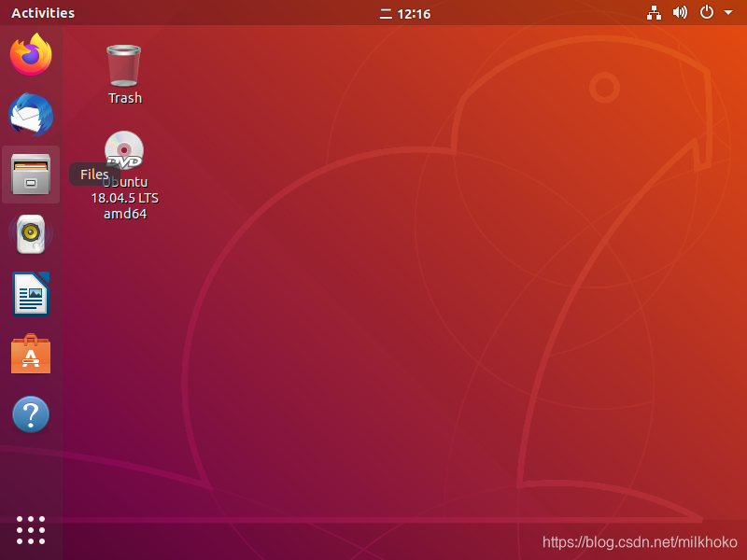
Task: Select the Trash desktop icon
Action: click(x=124, y=66)
